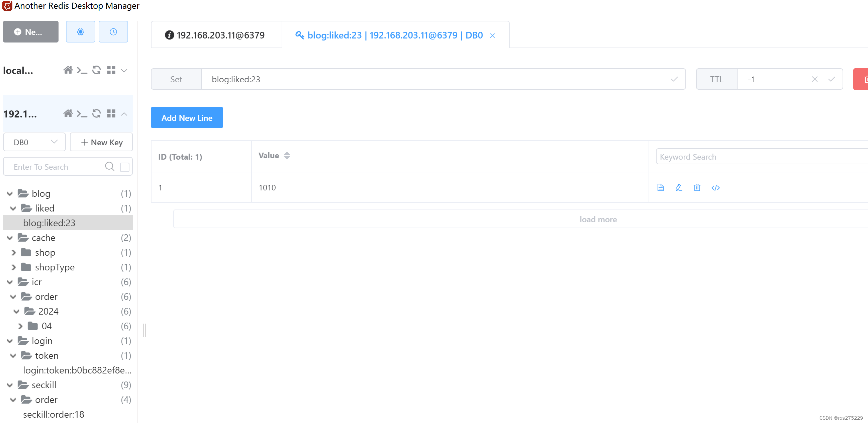The image size is (868, 423).
Task: Collapse the 192.1... connection chevron
Action: pos(124,114)
